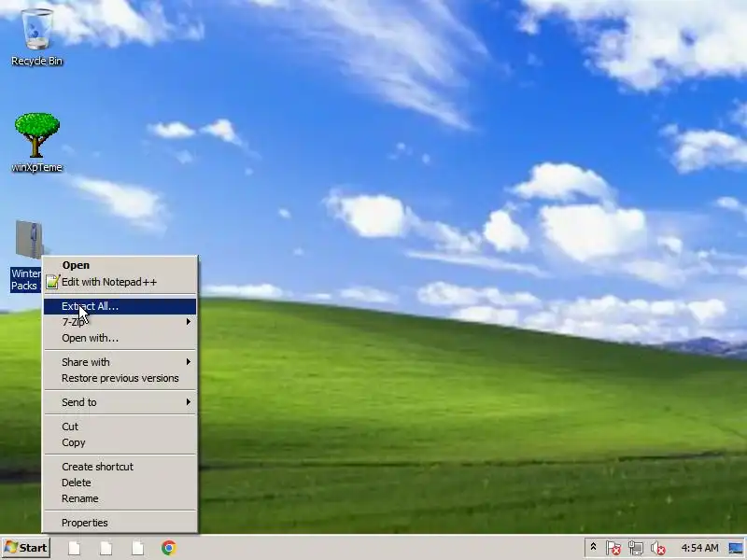Choose Rename from the context menu
The height and width of the screenshot is (560, 747).
[x=120, y=498]
